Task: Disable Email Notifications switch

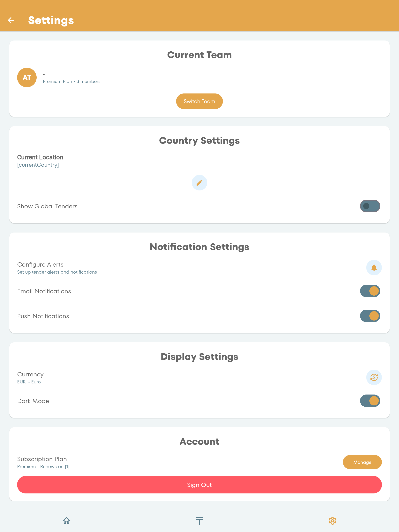Action: coord(370,291)
